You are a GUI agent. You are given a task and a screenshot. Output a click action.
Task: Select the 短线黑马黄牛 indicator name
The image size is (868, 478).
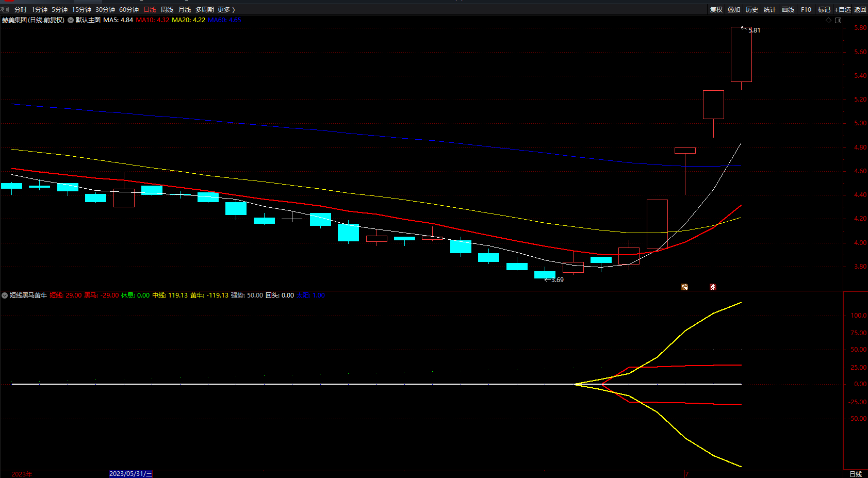(x=28, y=295)
